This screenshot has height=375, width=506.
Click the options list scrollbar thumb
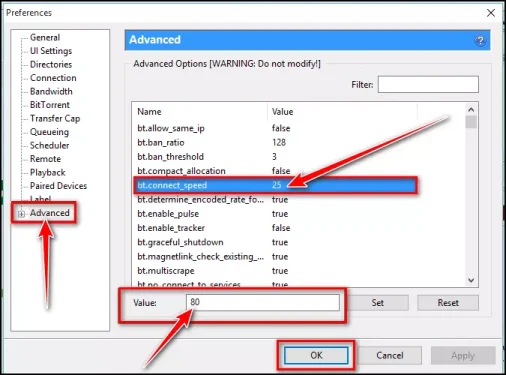(x=471, y=122)
